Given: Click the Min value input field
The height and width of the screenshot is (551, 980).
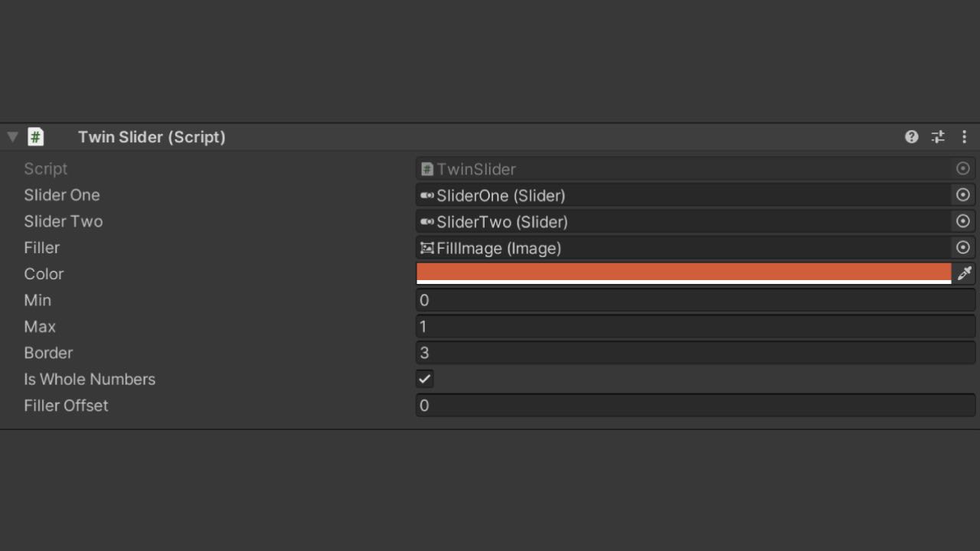Looking at the screenshot, I should [x=694, y=300].
